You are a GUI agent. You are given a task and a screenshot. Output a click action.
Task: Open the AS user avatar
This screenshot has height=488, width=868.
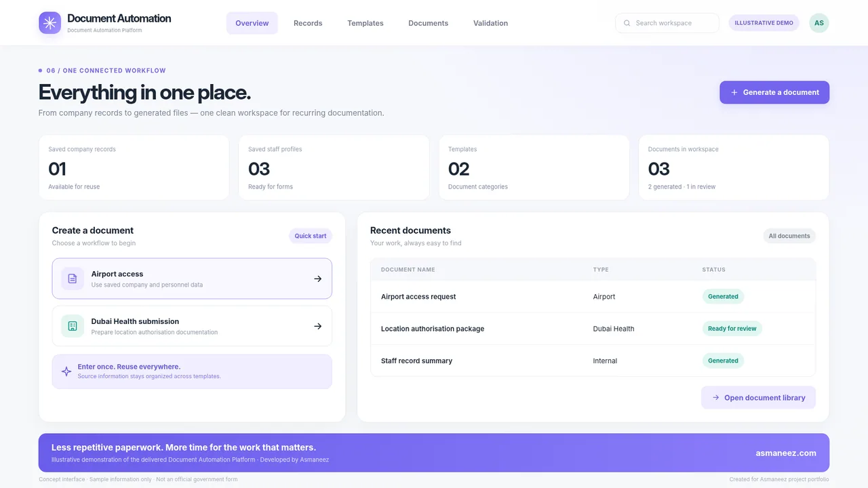click(x=819, y=23)
